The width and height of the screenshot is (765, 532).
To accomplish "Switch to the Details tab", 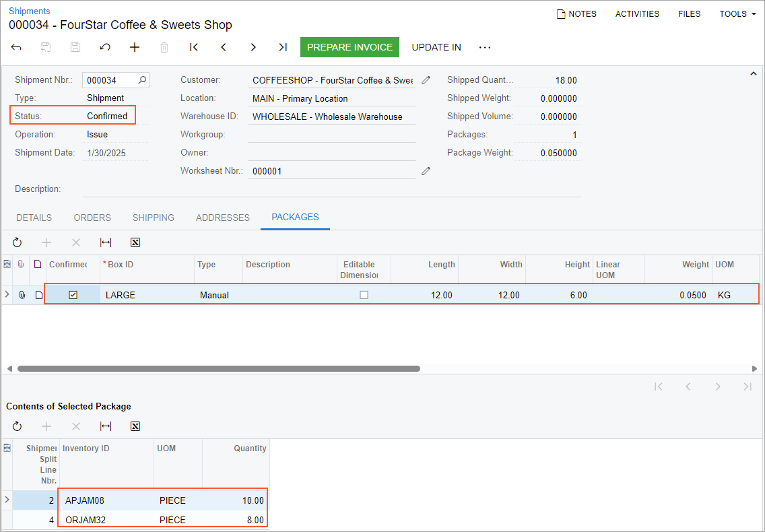I will point(34,218).
